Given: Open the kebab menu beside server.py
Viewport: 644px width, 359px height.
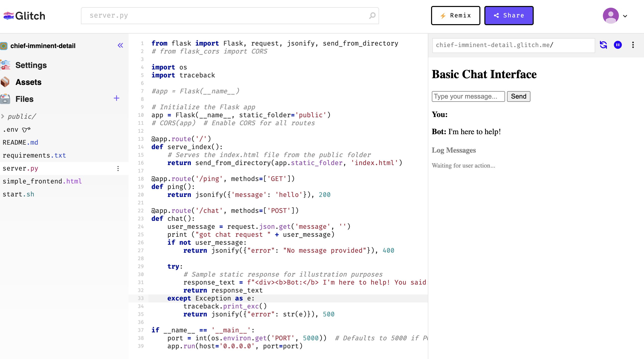Looking at the screenshot, I should [x=118, y=168].
